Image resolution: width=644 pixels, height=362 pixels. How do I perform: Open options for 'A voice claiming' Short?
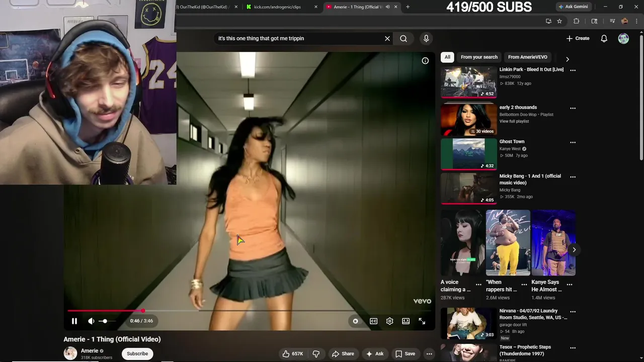(478, 285)
